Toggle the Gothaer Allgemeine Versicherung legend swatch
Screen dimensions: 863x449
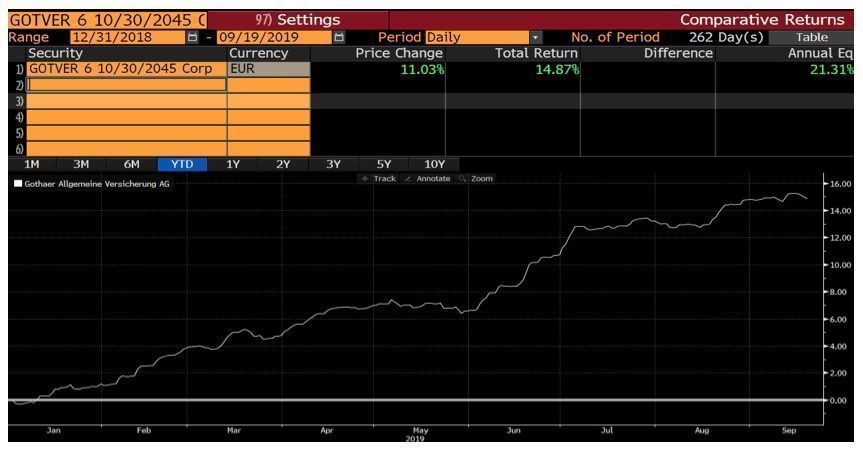[18, 184]
